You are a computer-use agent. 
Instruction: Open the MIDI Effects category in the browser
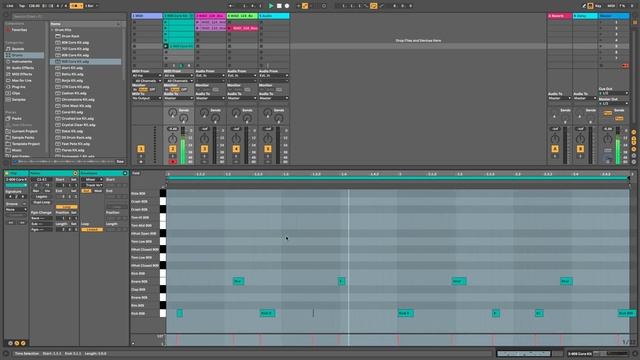click(22, 74)
